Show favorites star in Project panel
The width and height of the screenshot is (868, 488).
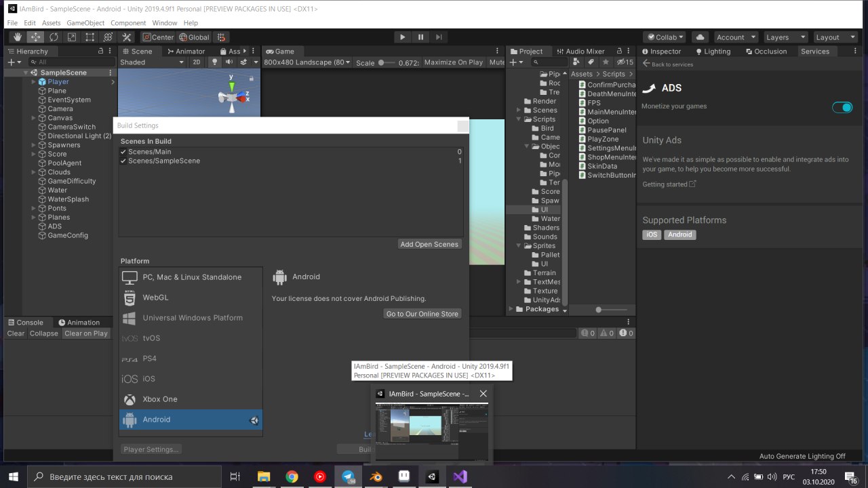(x=606, y=62)
